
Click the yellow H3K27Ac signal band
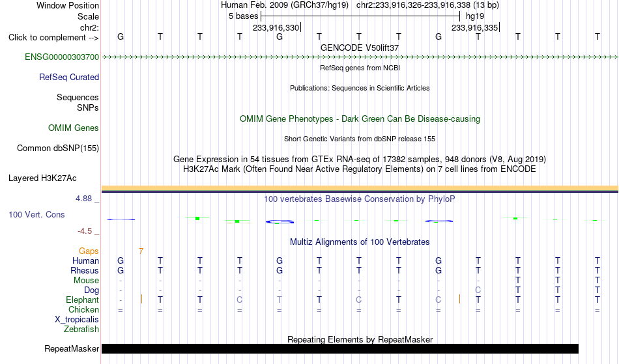click(x=360, y=188)
